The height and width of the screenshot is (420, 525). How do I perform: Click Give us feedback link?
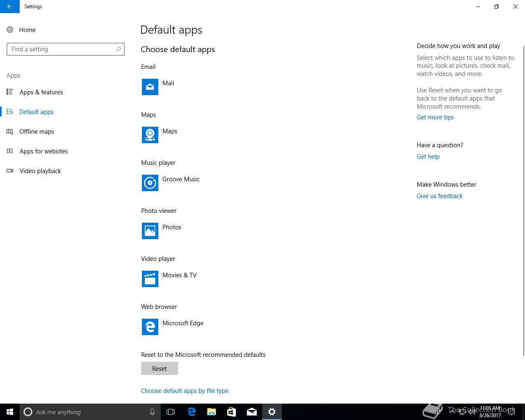click(x=440, y=196)
